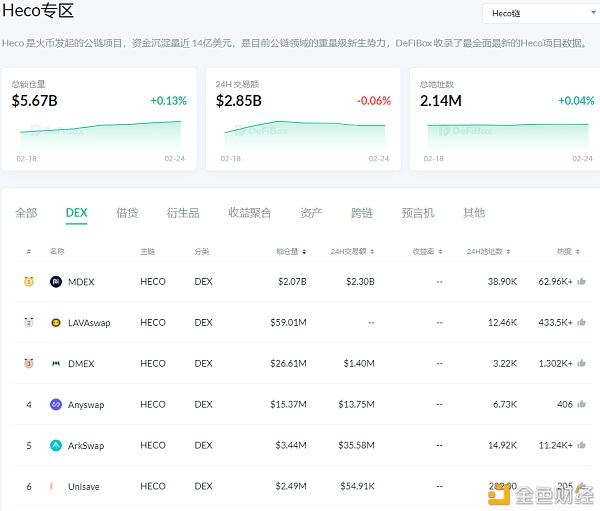Select the DEX category tab
The image size is (600, 511).
(x=77, y=213)
